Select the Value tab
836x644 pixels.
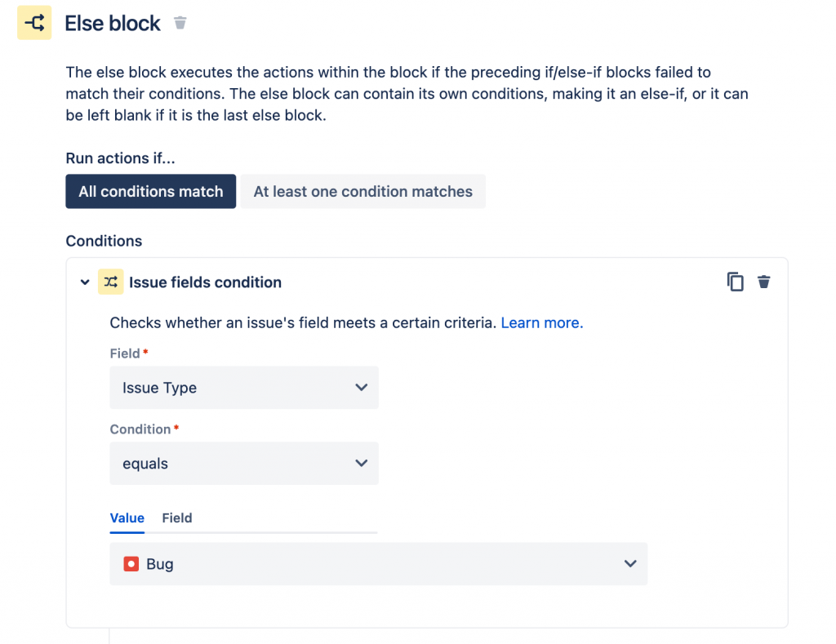point(127,517)
